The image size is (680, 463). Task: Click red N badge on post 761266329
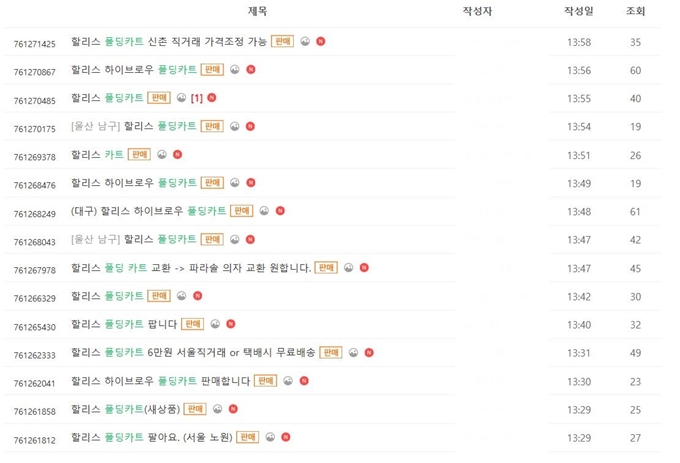tap(197, 296)
